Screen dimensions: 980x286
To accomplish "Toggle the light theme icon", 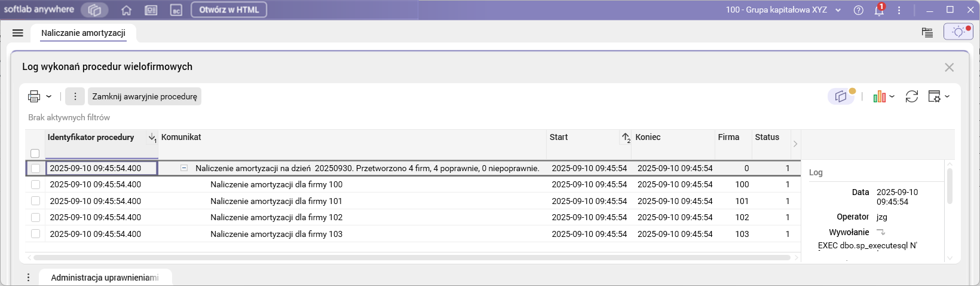I will coord(958,32).
